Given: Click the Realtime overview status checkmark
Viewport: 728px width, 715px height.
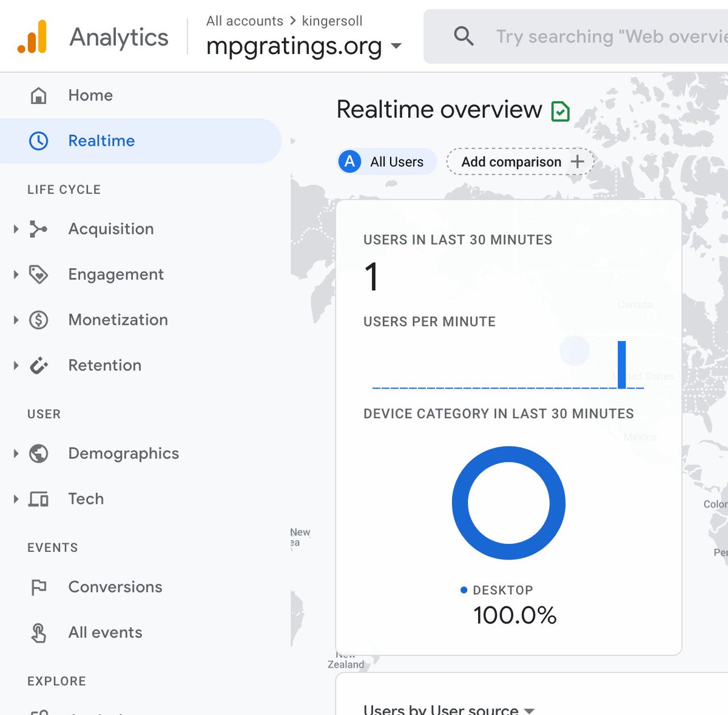Looking at the screenshot, I should 561,110.
